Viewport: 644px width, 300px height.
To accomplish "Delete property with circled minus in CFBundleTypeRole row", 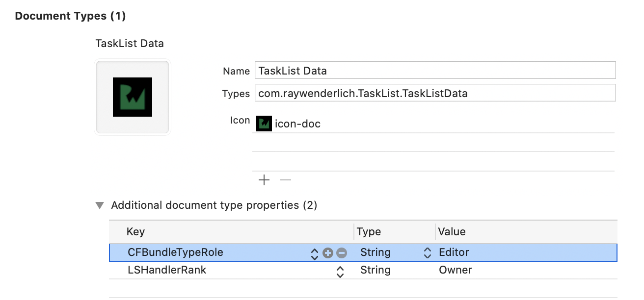I will coord(342,253).
